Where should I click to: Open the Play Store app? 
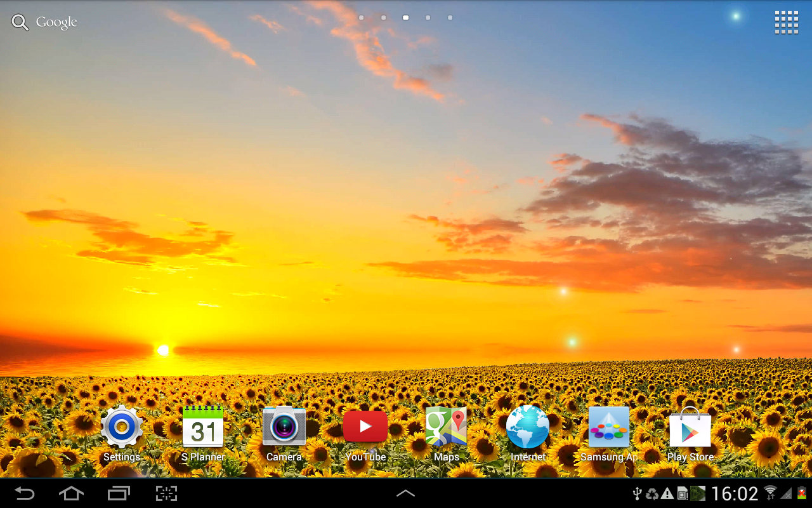690,428
